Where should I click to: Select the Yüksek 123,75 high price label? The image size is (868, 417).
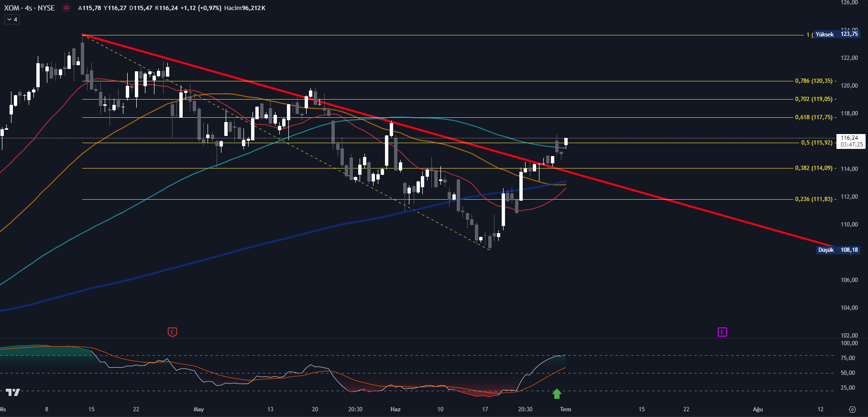837,34
